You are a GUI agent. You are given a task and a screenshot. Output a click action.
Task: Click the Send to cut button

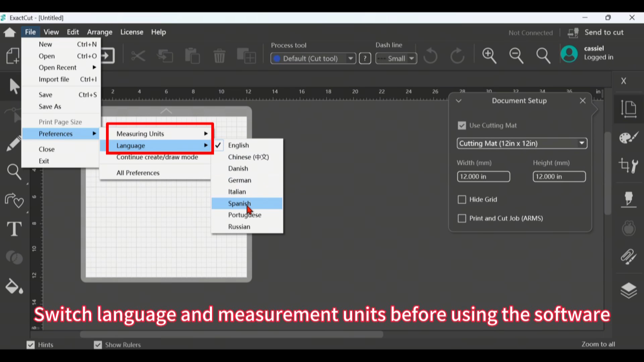click(x=595, y=33)
